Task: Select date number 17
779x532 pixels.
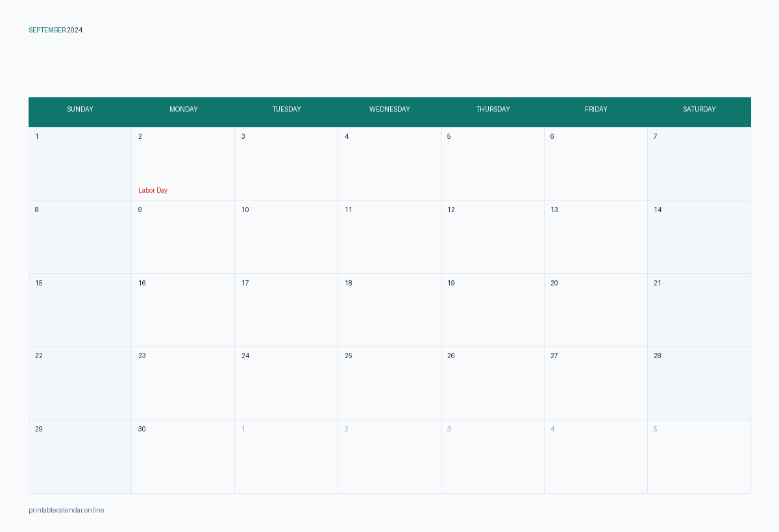Action: coord(245,283)
